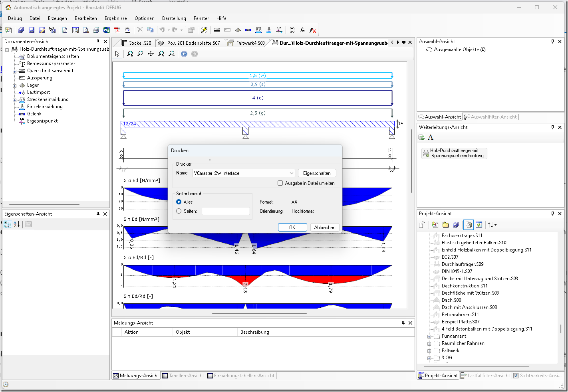The height and width of the screenshot is (392, 568).
Task: Select the Alles radio button
Action: 179,202
